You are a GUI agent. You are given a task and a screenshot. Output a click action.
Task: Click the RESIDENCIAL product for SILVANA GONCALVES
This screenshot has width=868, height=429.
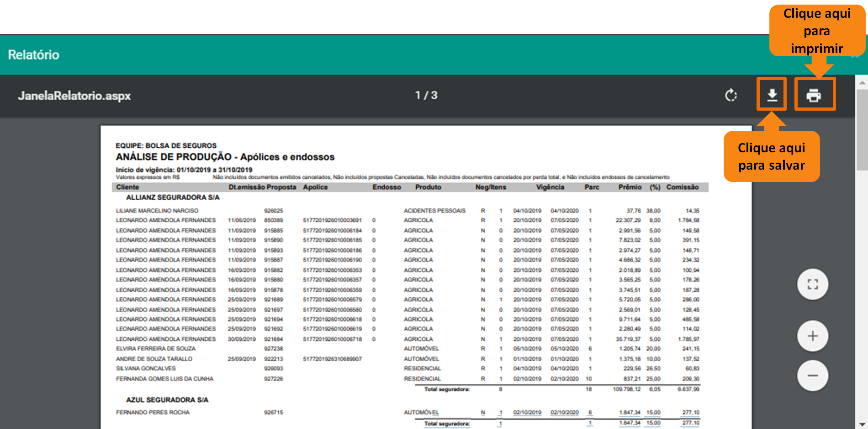coord(422,368)
